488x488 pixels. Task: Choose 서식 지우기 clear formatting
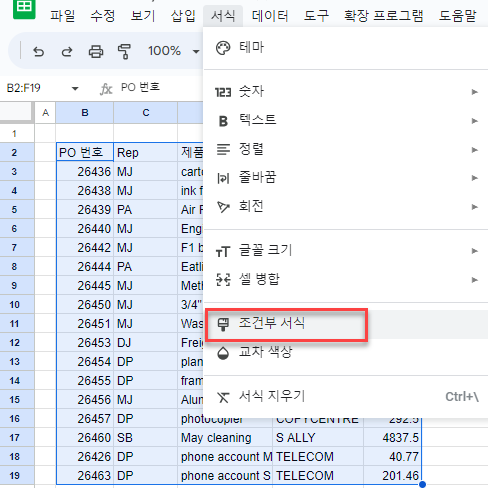(x=345, y=397)
